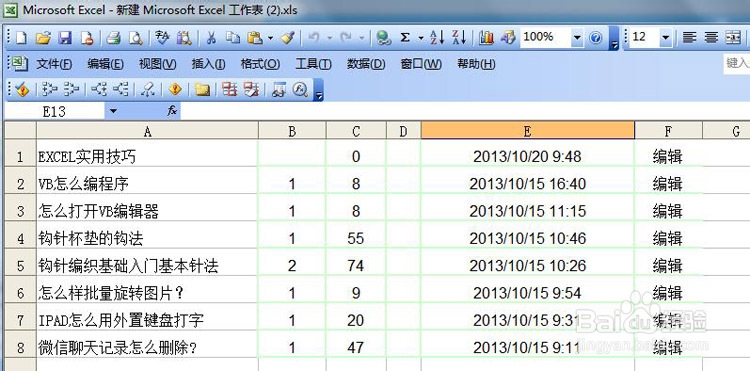This screenshot has height=371, width=750.
Task: Open Standard toolbar options after Help icon
Action: (x=614, y=39)
